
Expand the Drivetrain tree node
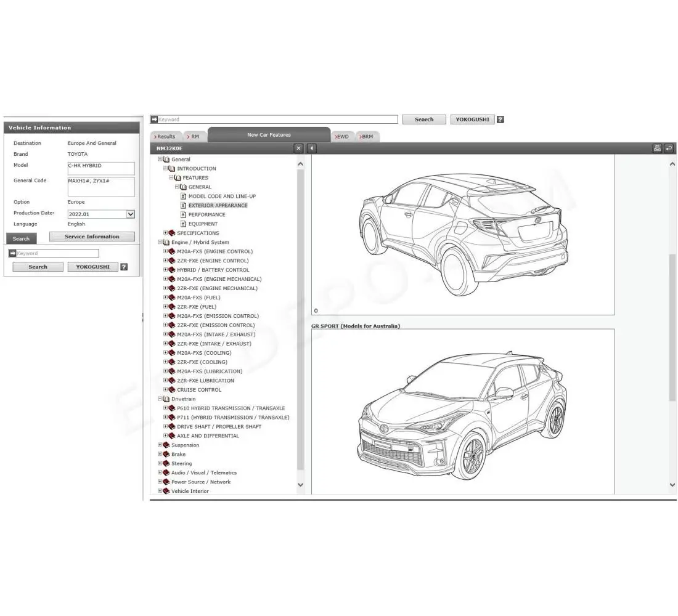[160, 399]
